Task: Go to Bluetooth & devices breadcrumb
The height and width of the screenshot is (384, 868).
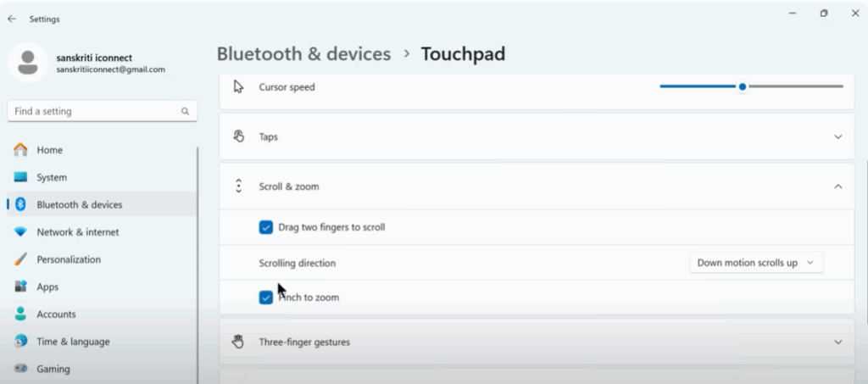Action: point(303,54)
